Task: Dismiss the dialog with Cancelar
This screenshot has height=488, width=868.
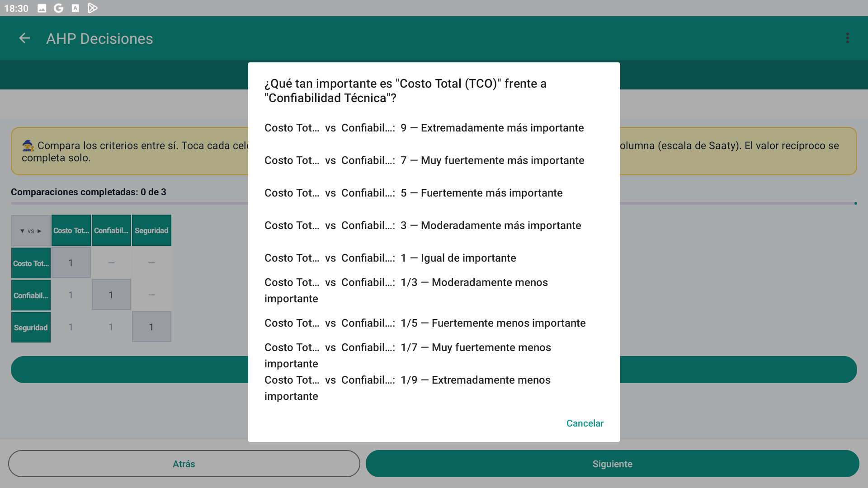Action: [x=585, y=423]
